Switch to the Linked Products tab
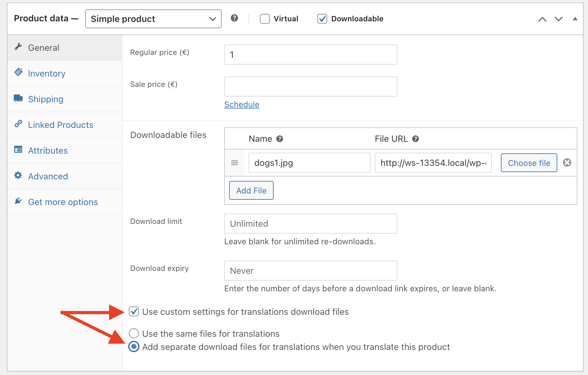Screen dimensions: 588x375 pos(60,125)
